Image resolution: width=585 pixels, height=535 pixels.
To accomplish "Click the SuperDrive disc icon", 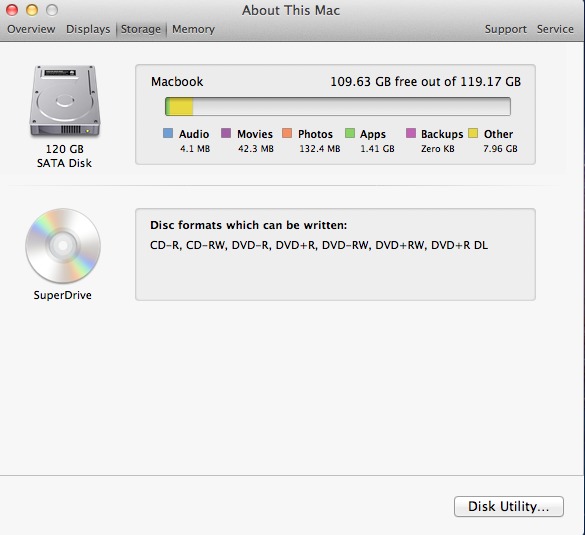I will (x=63, y=245).
